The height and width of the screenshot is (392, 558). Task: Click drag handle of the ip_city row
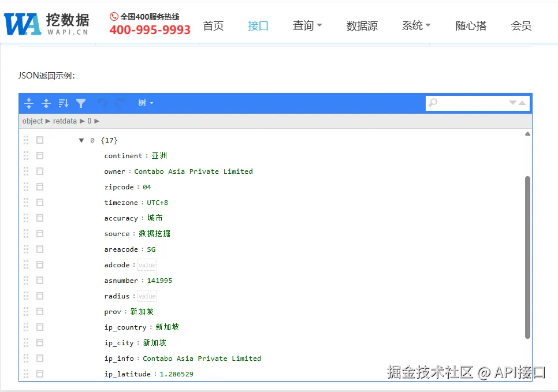[x=26, y=343]
